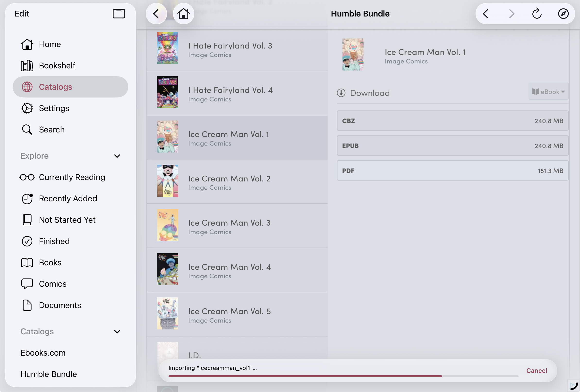The height and width of the screenshot is (392, 580).
Task: Click the Recently Added clock icon
Action: (27, 199)
